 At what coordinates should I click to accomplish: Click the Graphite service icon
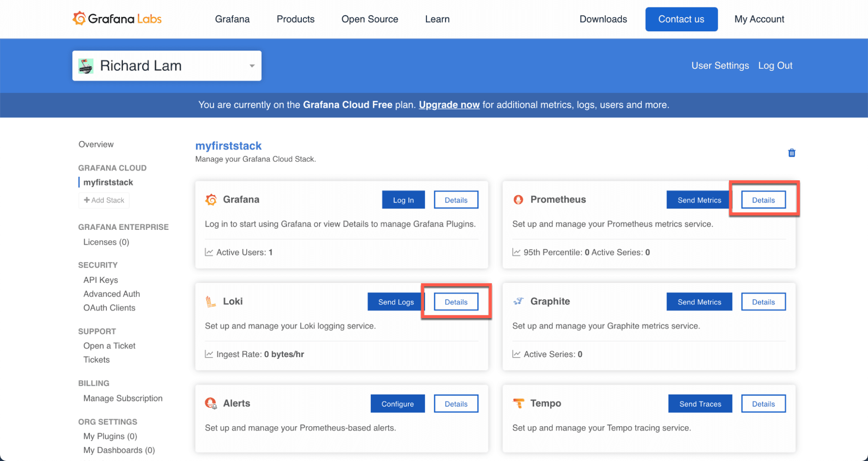[x=518, y=302]
